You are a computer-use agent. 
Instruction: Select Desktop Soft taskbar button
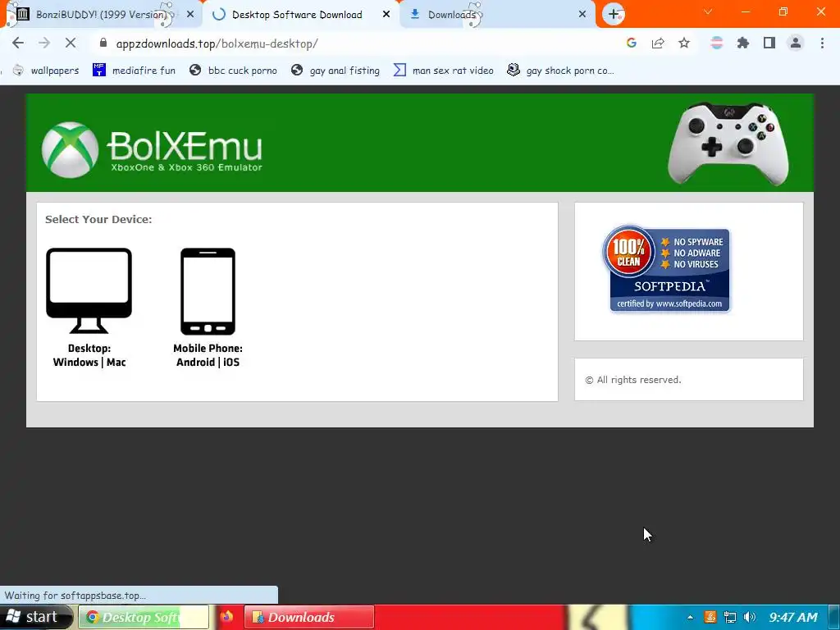(x=144, y=617)
